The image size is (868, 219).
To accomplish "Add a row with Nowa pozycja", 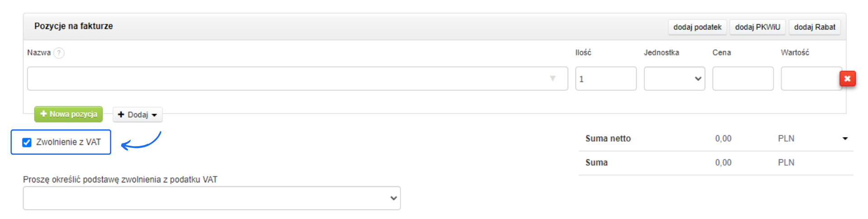I will [69, 114].
